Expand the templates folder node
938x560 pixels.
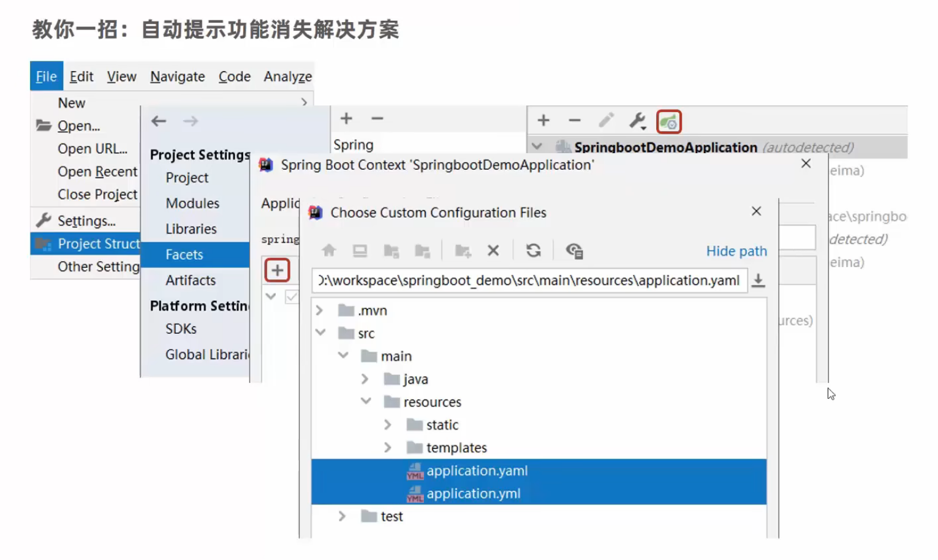tap(387, 448)
